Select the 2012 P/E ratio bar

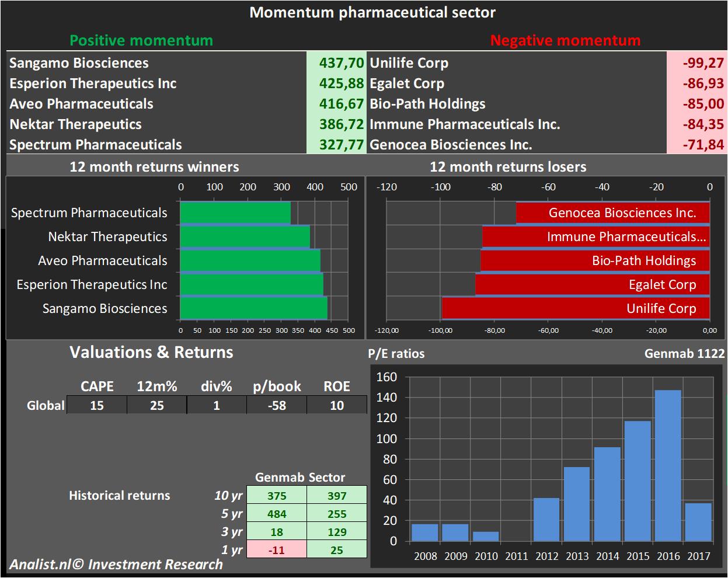coord(546,519)
